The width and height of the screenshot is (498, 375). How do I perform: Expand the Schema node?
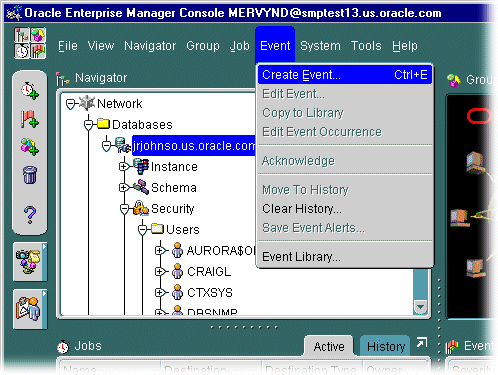124,188
